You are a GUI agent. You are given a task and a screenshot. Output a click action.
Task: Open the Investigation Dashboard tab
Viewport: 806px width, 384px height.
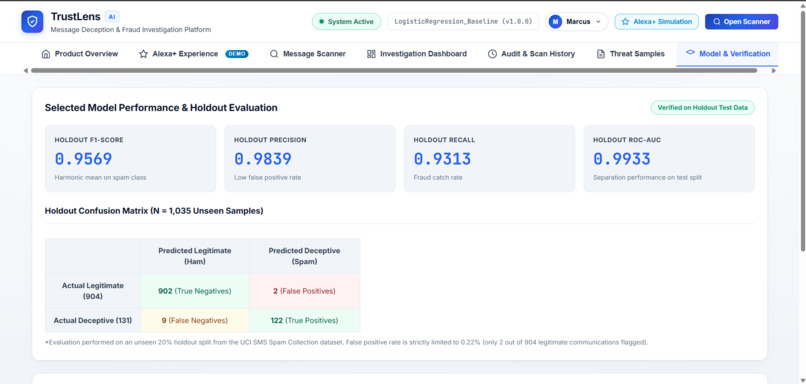[417, 53]
